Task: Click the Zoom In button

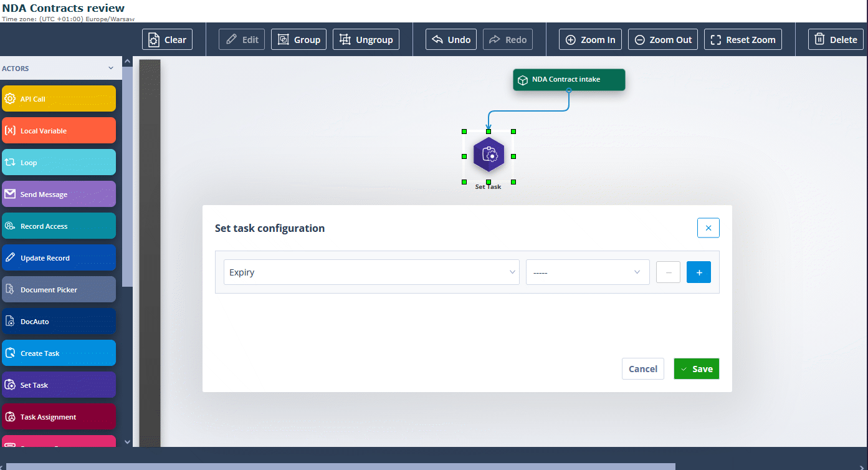Action: (x=590, y=39)
